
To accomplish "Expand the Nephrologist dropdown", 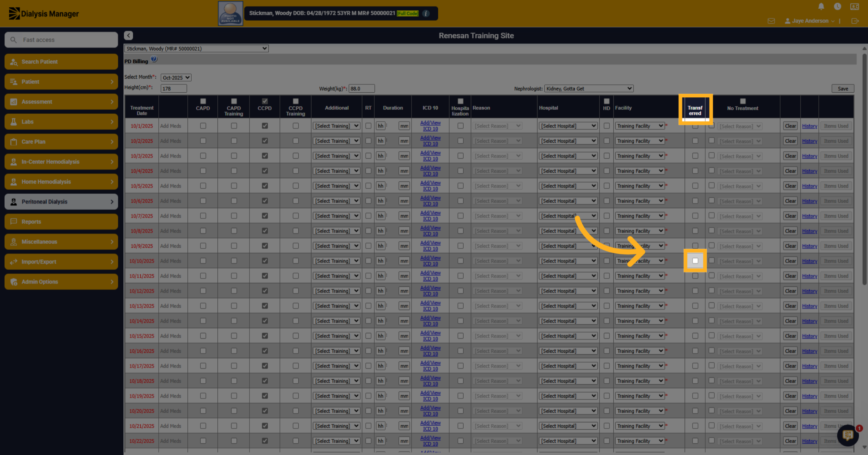I will coord(589,88).
